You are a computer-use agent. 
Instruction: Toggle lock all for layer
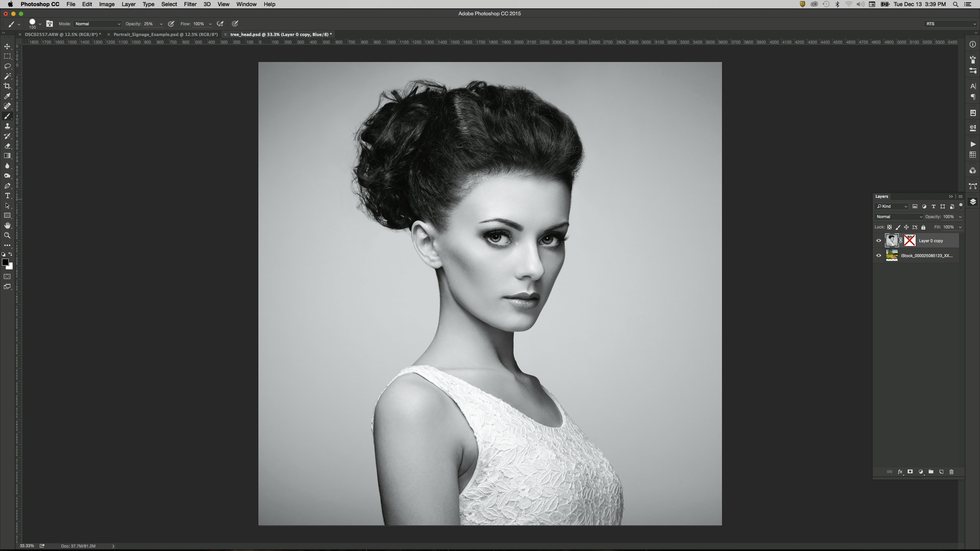pyautogui.click(x=923, y=227)
